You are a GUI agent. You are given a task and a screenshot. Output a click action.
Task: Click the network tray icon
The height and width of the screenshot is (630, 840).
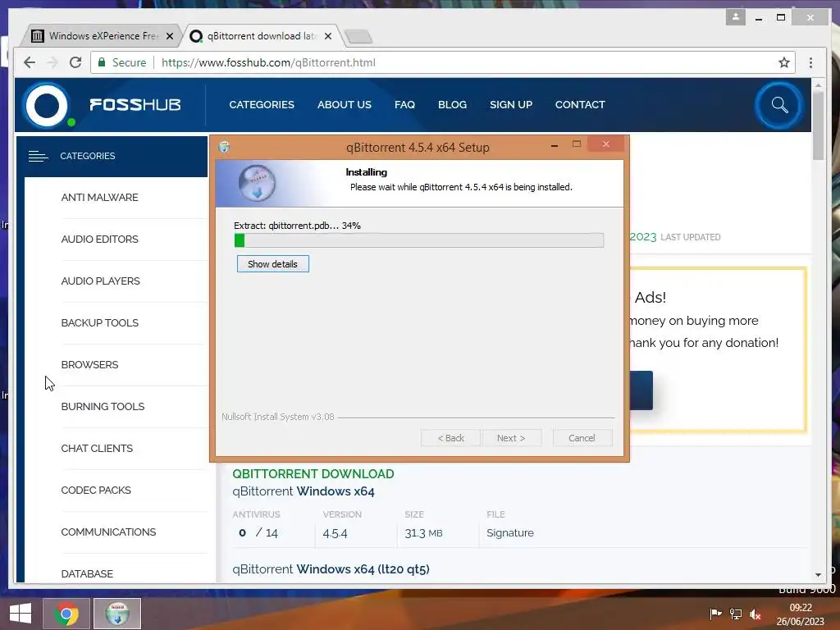tap(736, 614)
